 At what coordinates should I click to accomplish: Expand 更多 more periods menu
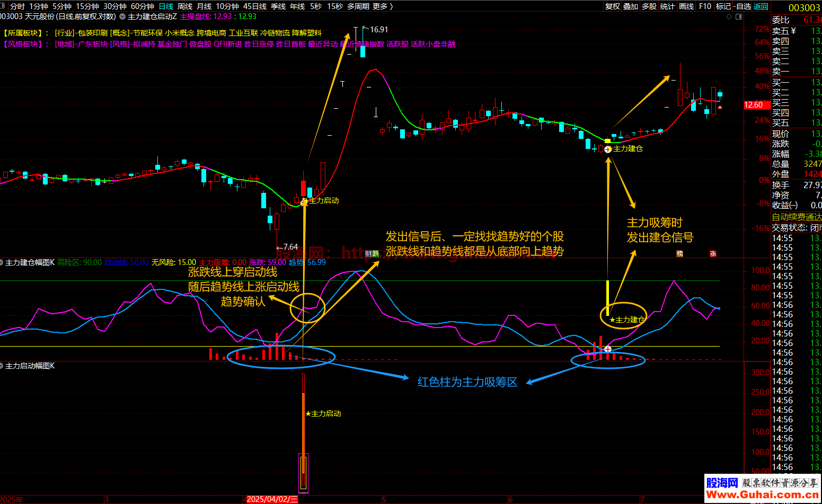tap(383, 6)
